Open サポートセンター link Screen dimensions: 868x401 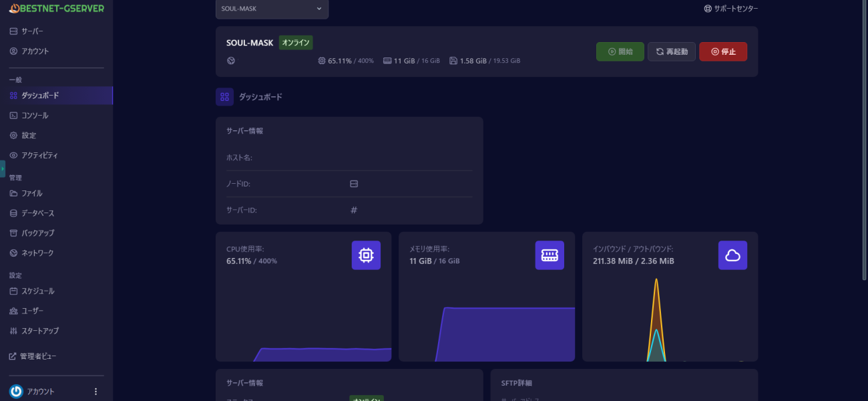731,9
